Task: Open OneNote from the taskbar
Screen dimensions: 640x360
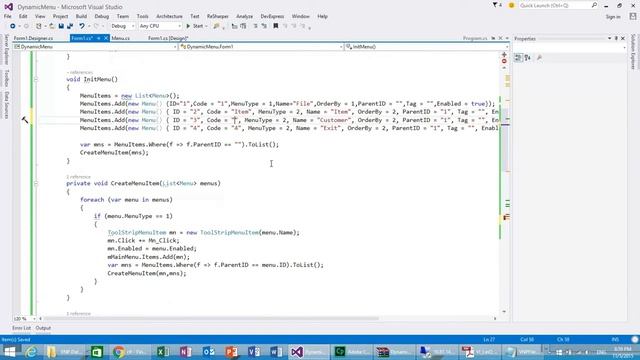Action: pos(186,352)
